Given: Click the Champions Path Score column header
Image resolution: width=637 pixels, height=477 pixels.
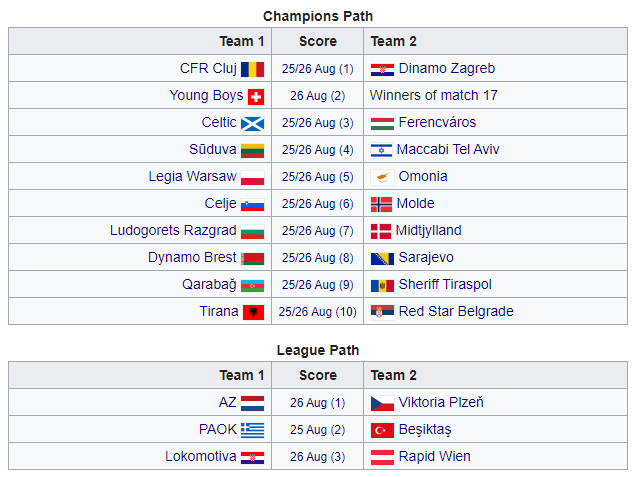Looking at the screenshot, I should click(x=317, y=41).
